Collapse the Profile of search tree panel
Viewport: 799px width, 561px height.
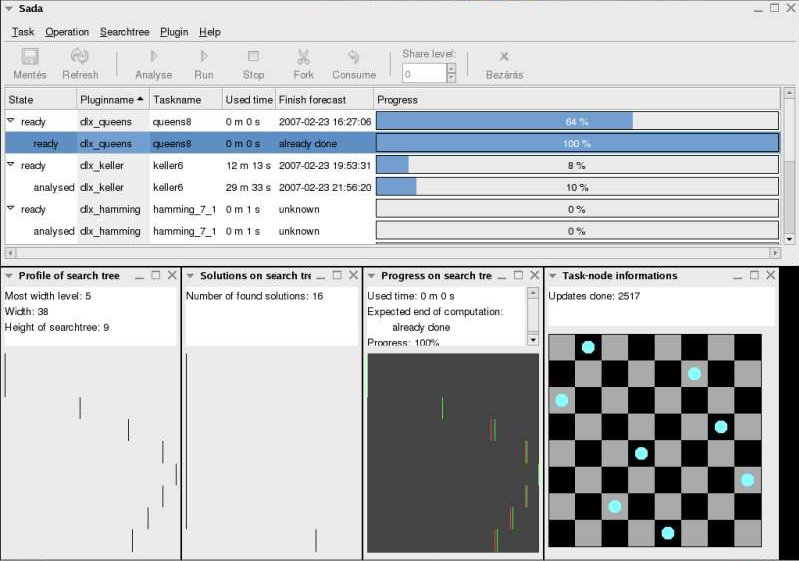pyautogui.click(x=10, y=276)
